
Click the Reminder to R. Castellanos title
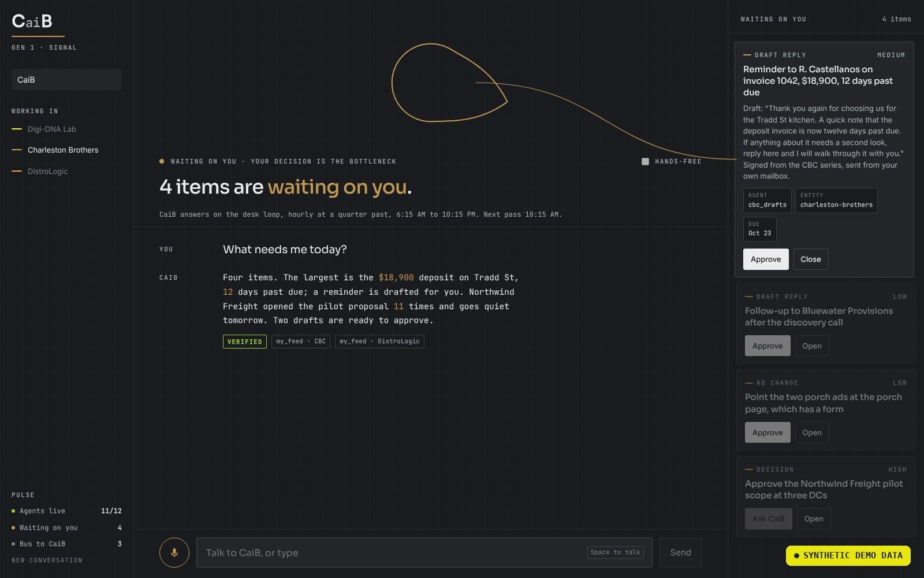tap(818, 80)
